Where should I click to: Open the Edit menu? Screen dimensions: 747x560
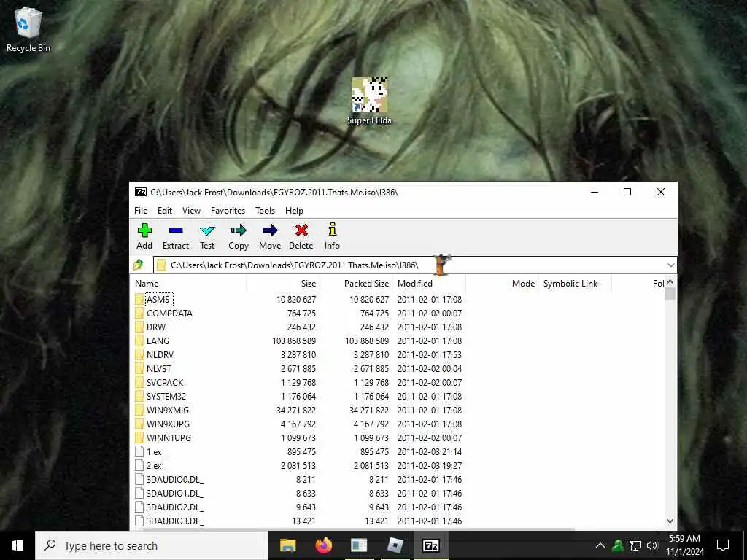coord(165,211)
